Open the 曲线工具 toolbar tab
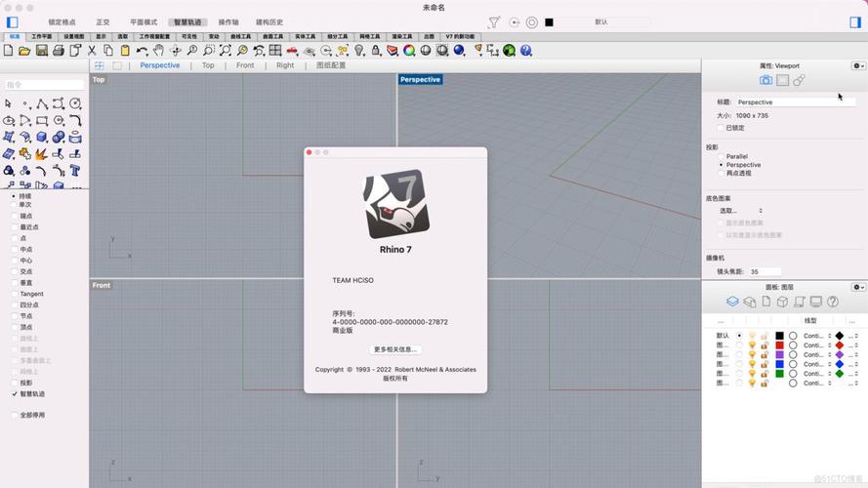Screen dimensions: 868x488 240,36
